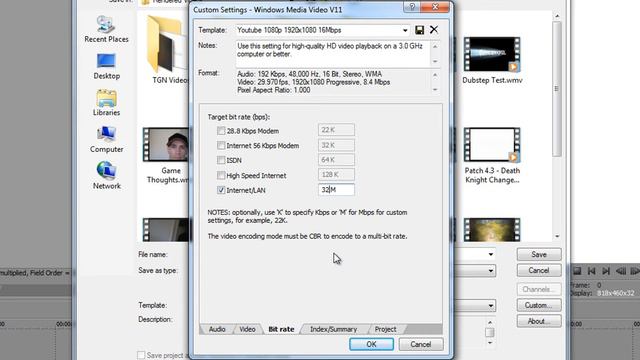Enable the ISDN bit rate checkbox
Viewport: 640px width, 360px height.
(x=221, y=160)
